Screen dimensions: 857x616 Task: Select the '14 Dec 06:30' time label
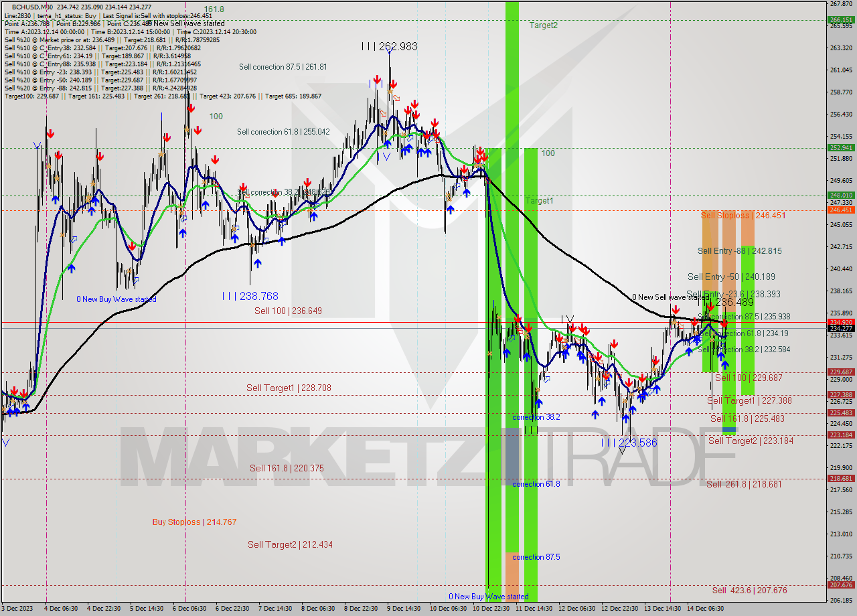pos(705,609)
